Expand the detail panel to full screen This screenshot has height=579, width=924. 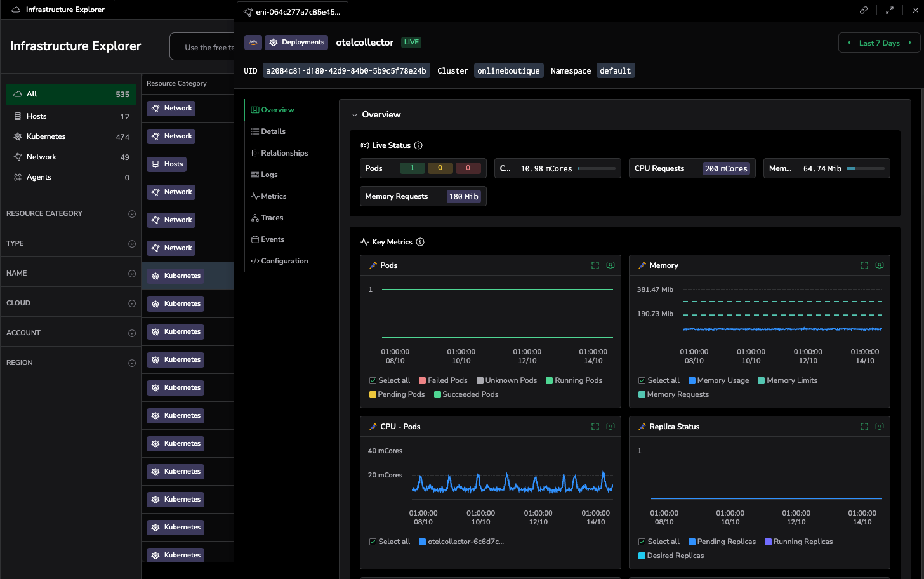(890, 10)
